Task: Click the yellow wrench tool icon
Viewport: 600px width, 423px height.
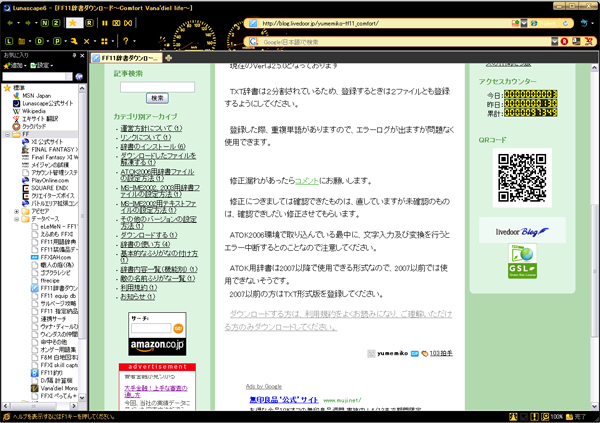Action: coord(74,41)
